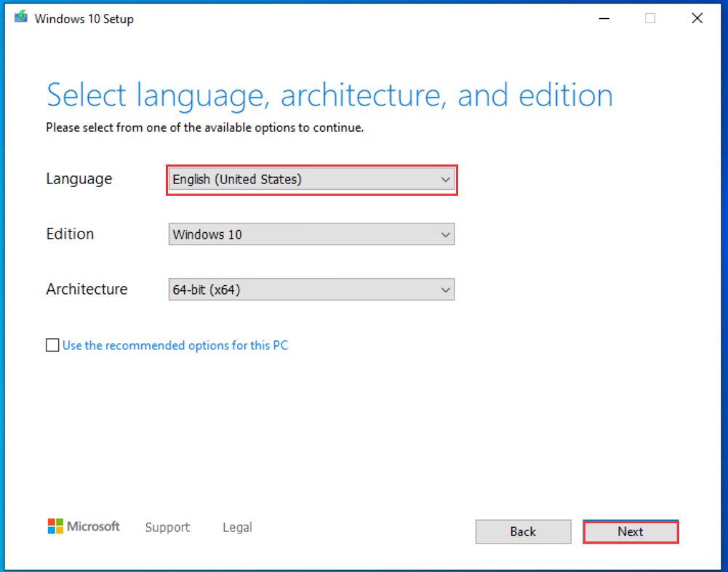Enable recommended options for this PC checkbox
728x572 pixels.
click(x=52, y=345)
